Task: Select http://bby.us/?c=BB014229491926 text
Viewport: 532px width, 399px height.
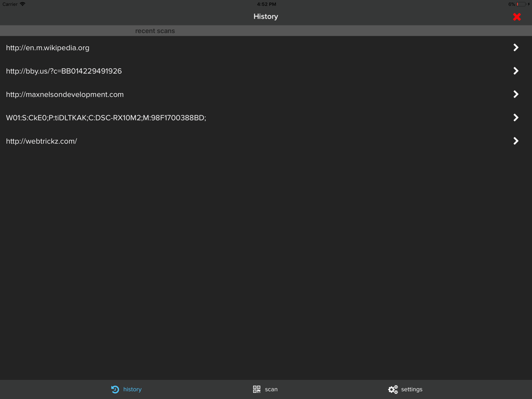Action: tap(64, 71)
